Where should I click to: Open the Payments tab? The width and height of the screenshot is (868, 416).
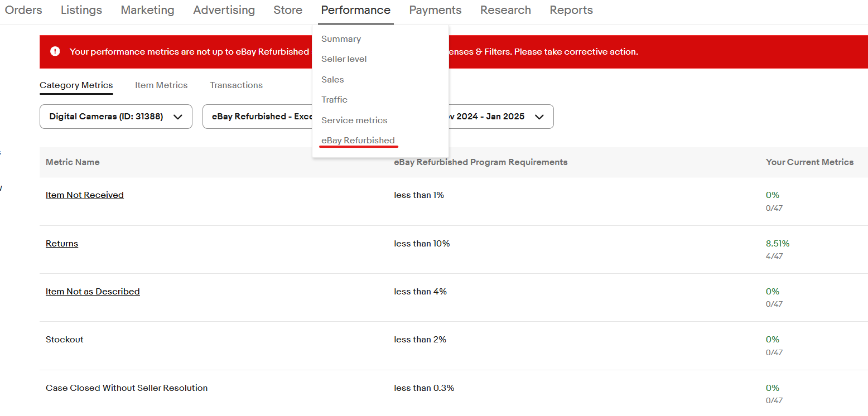point(435,10)
